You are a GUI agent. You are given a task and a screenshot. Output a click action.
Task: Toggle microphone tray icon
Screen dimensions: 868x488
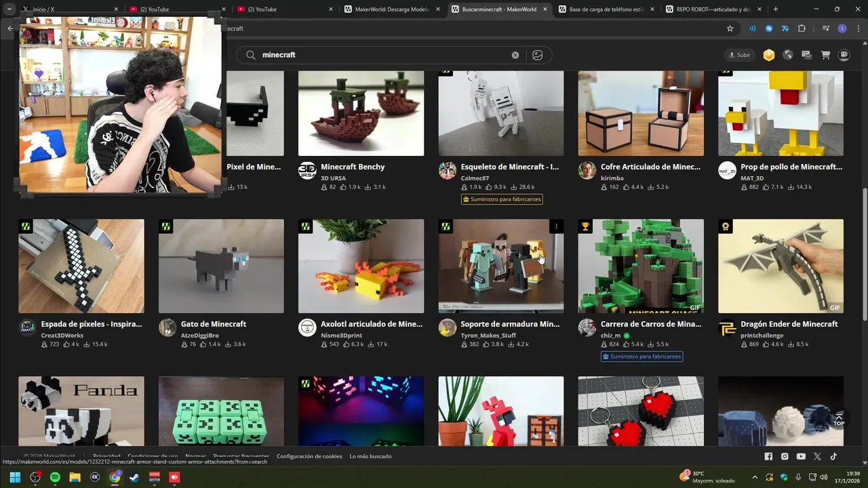point(798,477)
